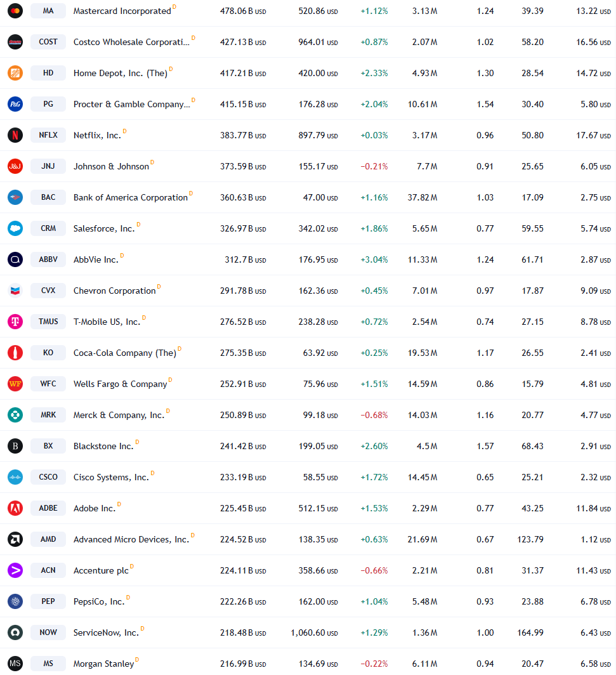Click the −0.68% change for Merck
This screenshot has height=675, width=616.
tap(374, 415)
